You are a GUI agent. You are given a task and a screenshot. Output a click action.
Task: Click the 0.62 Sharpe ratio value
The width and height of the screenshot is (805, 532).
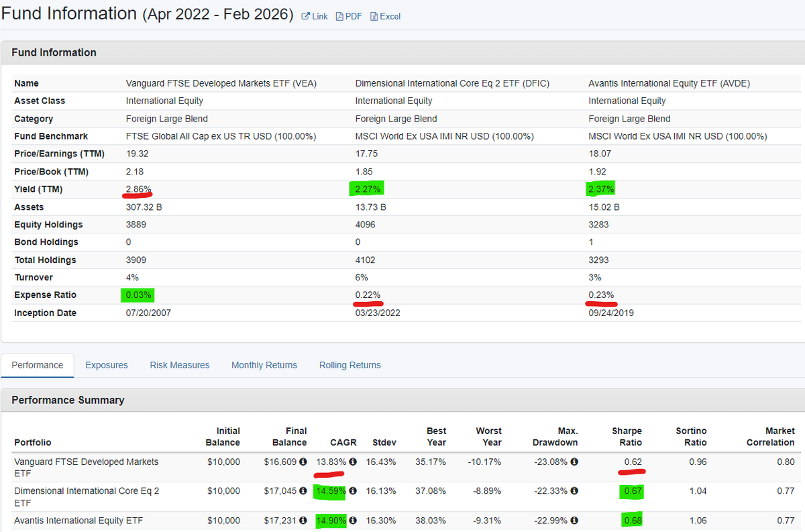pyautogui.click(x=633, y=462)
